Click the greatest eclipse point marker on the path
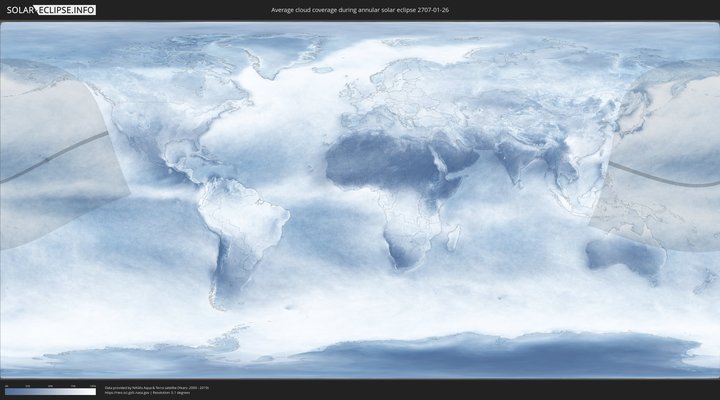 (46, 160)
